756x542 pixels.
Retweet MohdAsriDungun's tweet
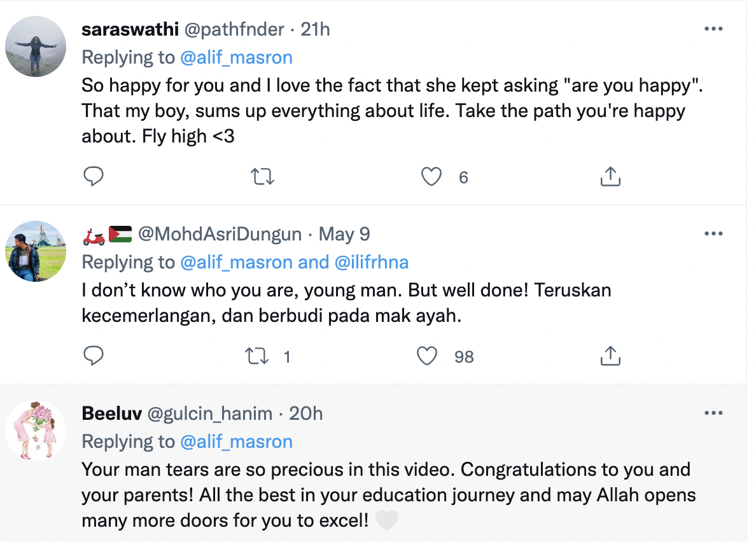point(256,356)
